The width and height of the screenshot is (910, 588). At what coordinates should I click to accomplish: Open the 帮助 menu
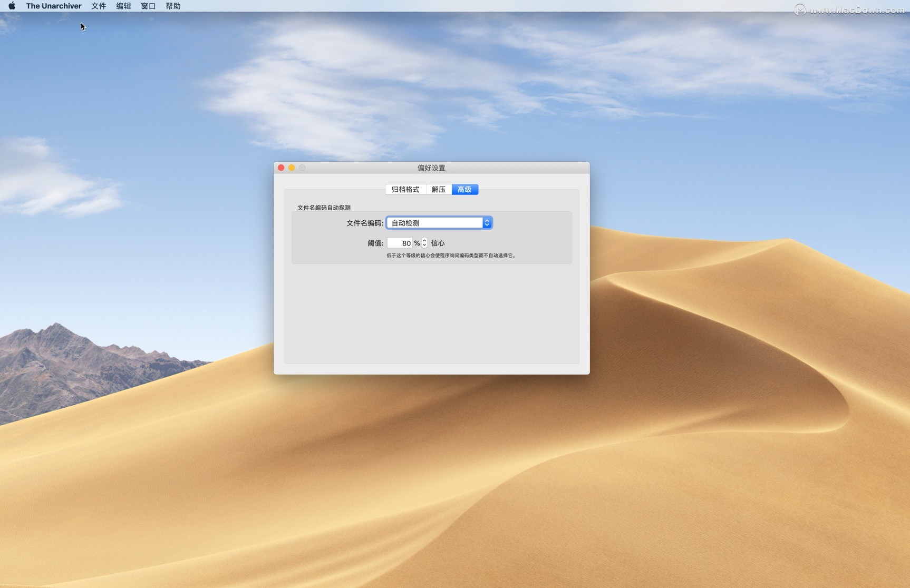(x=173, y=6)
